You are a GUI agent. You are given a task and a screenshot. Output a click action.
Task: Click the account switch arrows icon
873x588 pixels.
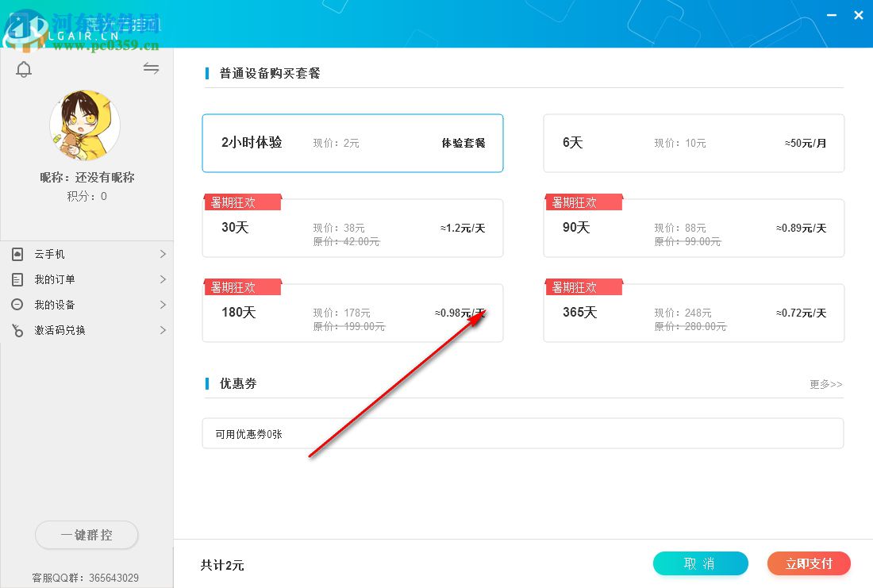click(x=151, y=68)
